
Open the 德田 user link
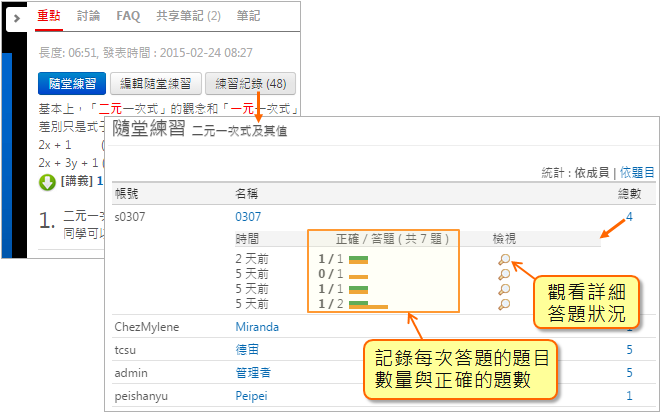click(x=247, y=350)
